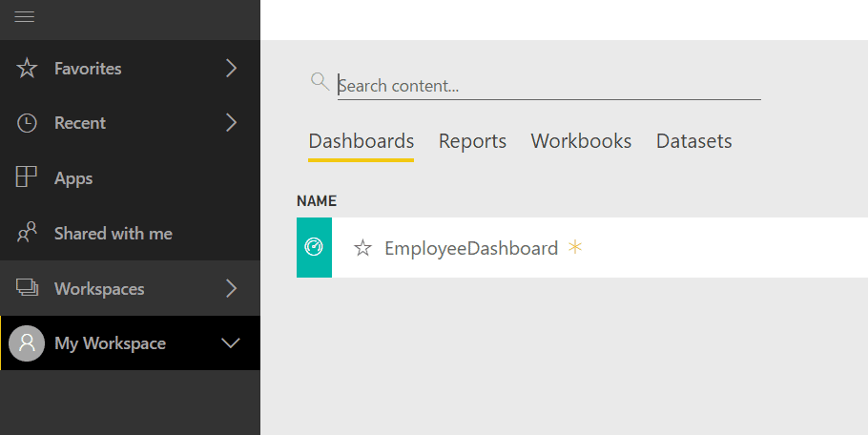Click the hamburger menu icon
This screenshot has height=435, width=868.
pos(25,17)
